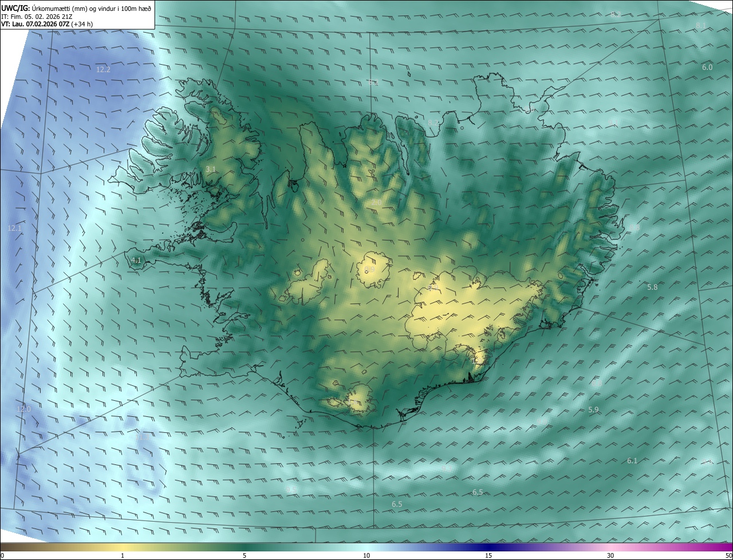
Task: Click the 5.8 value label
Action: [x=652, y=287]
